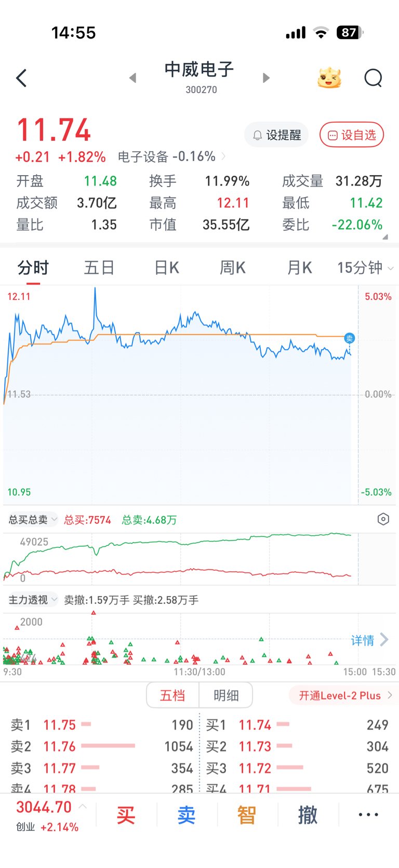Open the 详情 details link
This screenshot has height=868, width=399.
(369, 640)
